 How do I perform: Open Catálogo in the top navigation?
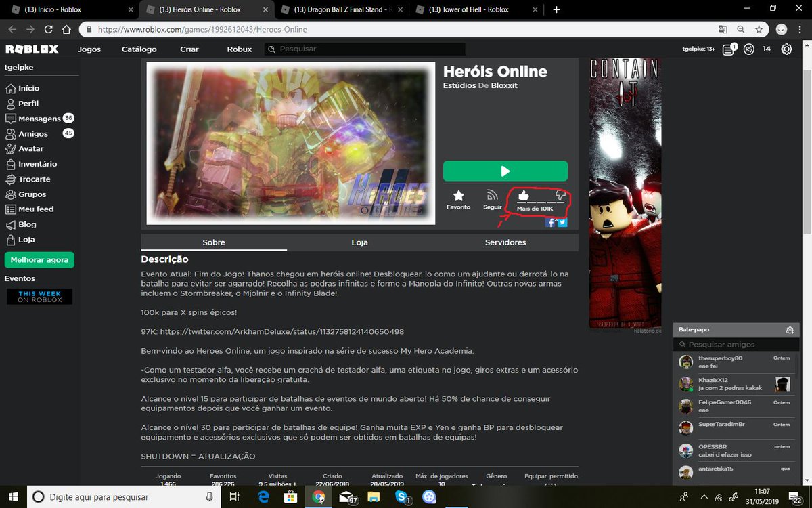point(139,49)
